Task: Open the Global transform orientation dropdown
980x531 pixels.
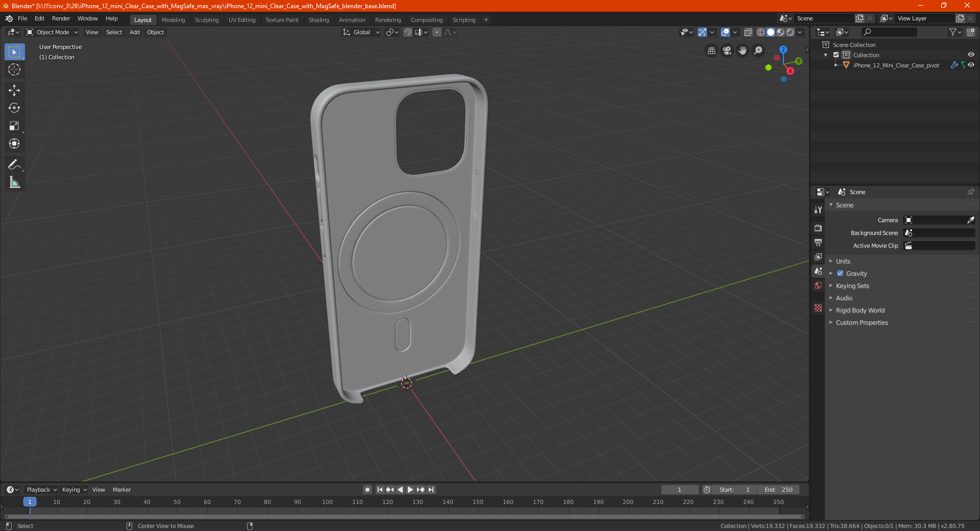Action: [x=361, y=32]
